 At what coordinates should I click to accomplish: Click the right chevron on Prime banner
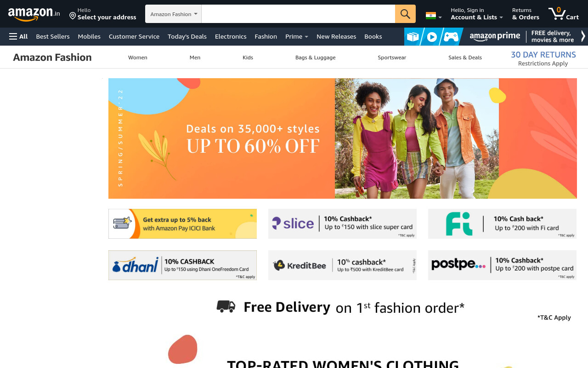pyautogui.click(x=583, y=36)
